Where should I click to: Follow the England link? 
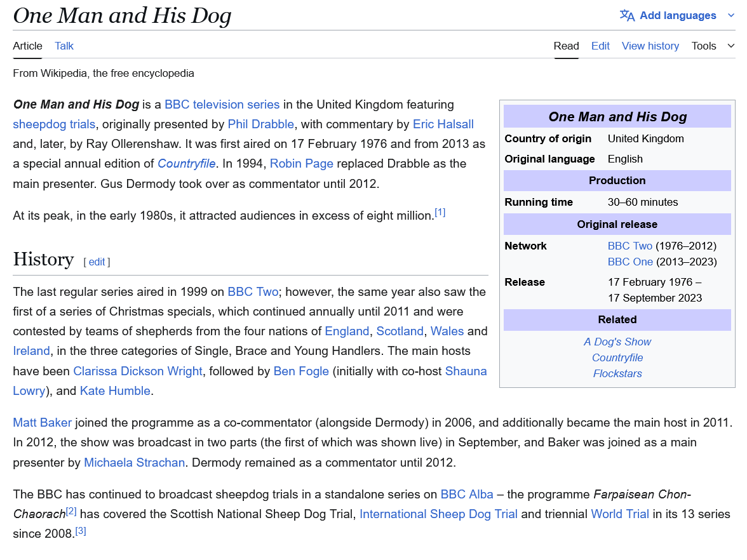(347, 331)
